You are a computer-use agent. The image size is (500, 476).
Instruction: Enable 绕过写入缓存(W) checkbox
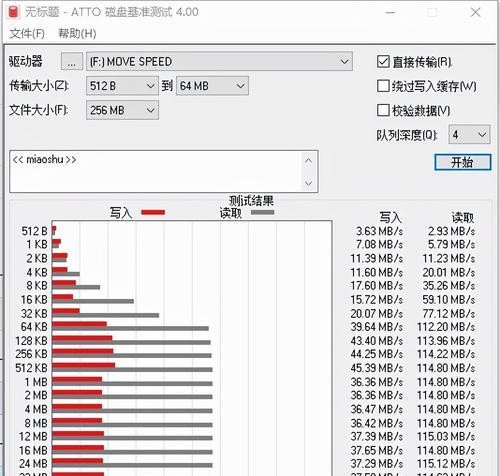pos(383,86)
